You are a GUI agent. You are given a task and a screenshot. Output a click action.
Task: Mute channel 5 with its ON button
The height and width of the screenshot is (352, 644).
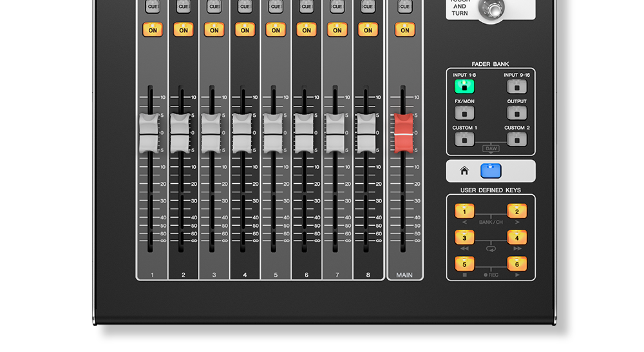click(276, 30)
